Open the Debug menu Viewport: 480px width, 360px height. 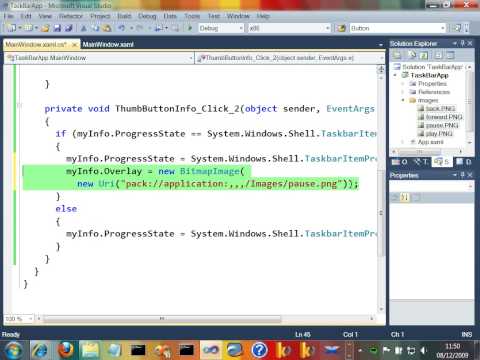147,16
